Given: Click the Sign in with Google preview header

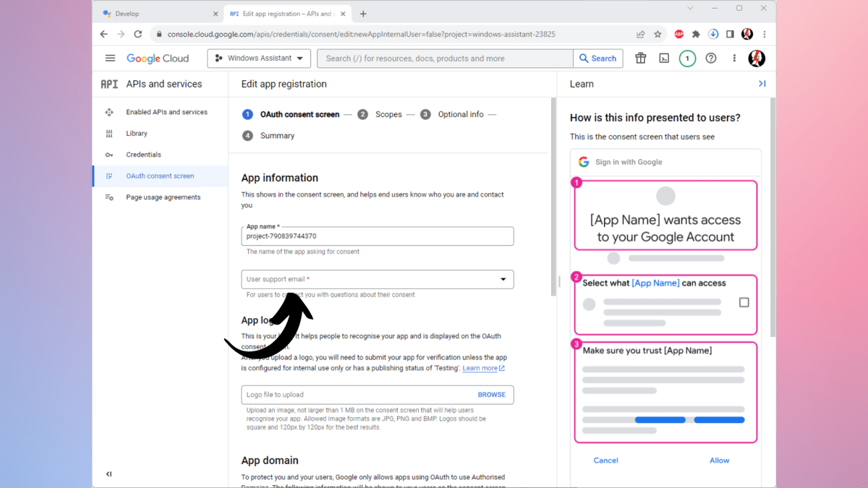Looking at the screenshot, I should [x=665, y=162].
